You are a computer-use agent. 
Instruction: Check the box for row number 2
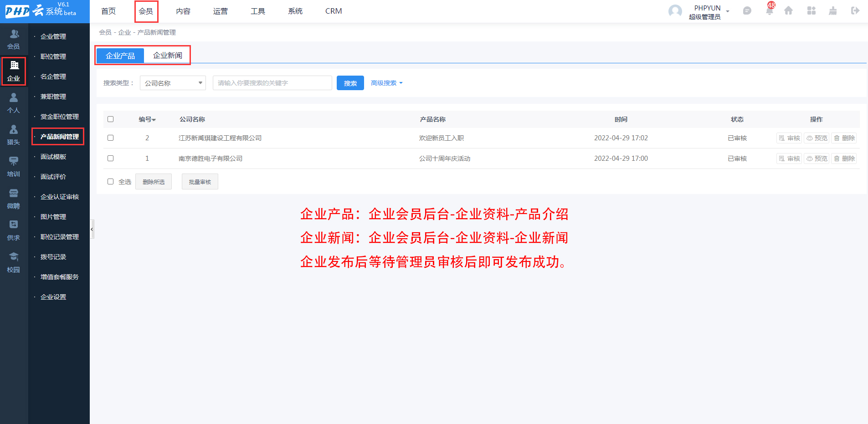coord(110,138)
